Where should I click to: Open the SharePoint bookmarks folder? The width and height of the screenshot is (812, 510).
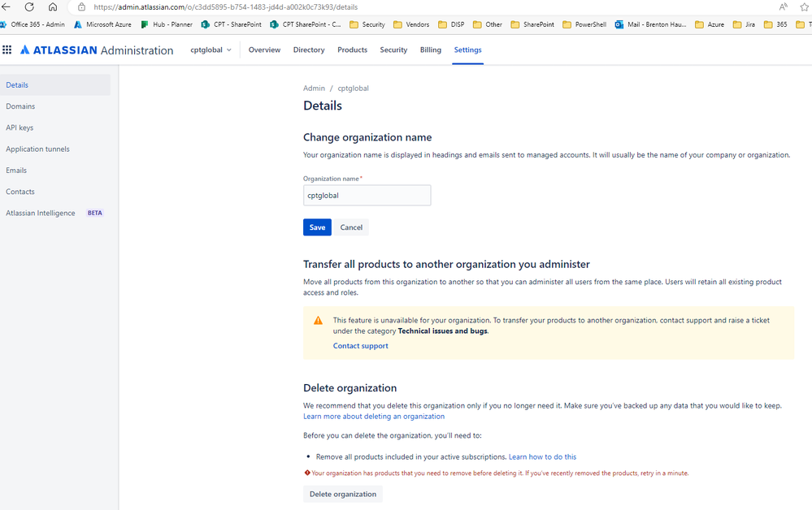click(532, 24)
